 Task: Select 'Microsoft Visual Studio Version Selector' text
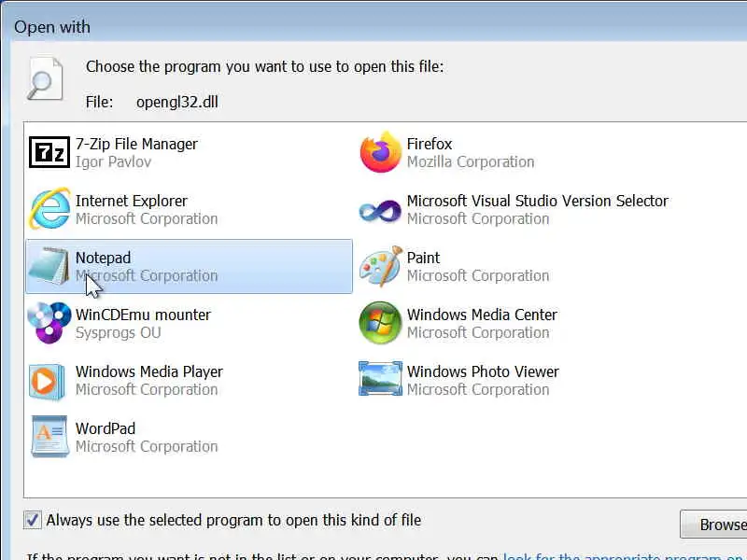click(x=538, y=201)
